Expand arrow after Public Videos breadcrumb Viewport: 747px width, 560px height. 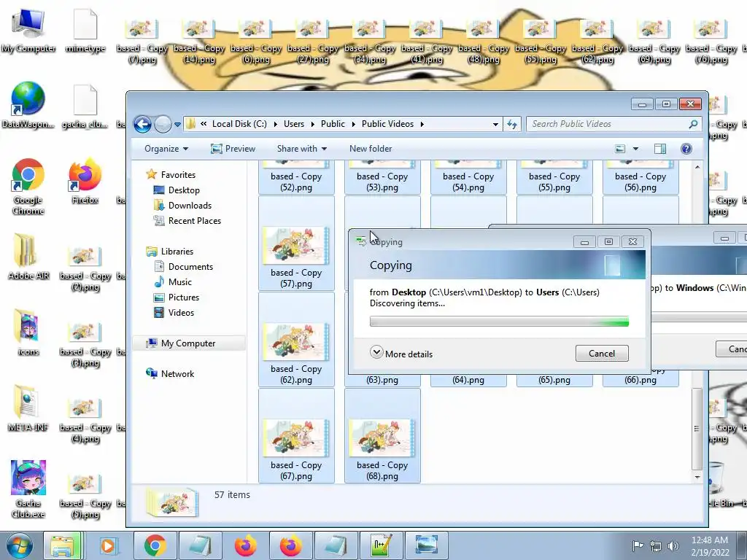pyautogui.click(x=422, y=124)
